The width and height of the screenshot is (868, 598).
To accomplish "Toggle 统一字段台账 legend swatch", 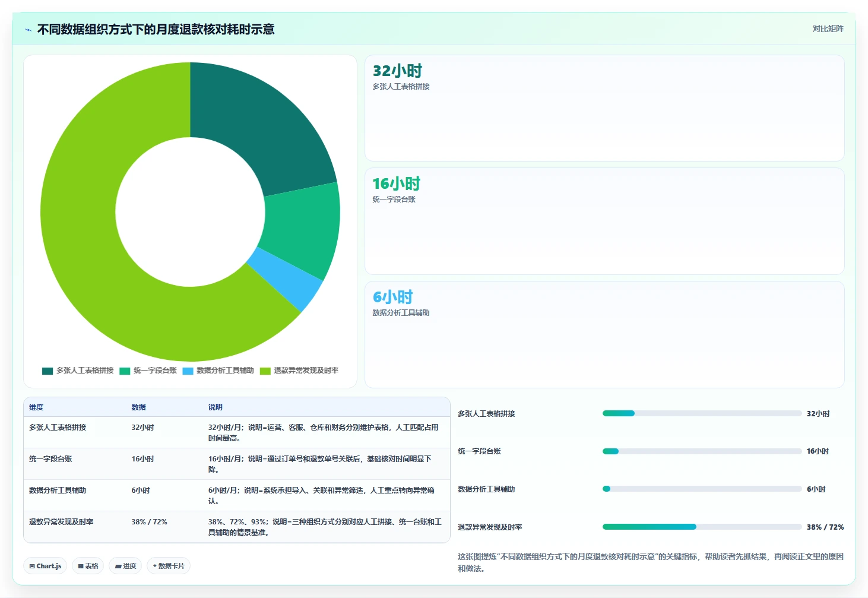I will pyautogui.click(x=125, y=371).
